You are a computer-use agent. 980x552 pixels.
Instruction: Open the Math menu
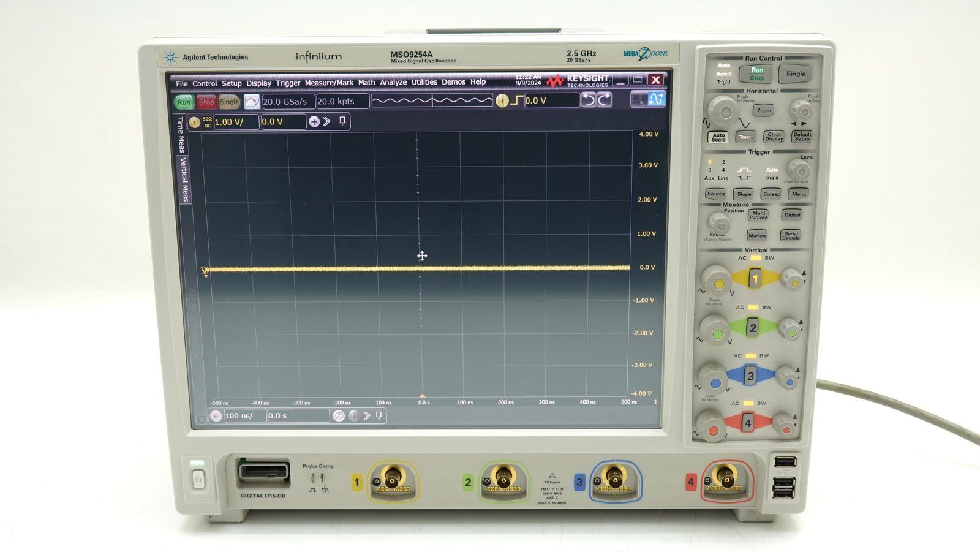pyautogui.click(x=366, y=83)
